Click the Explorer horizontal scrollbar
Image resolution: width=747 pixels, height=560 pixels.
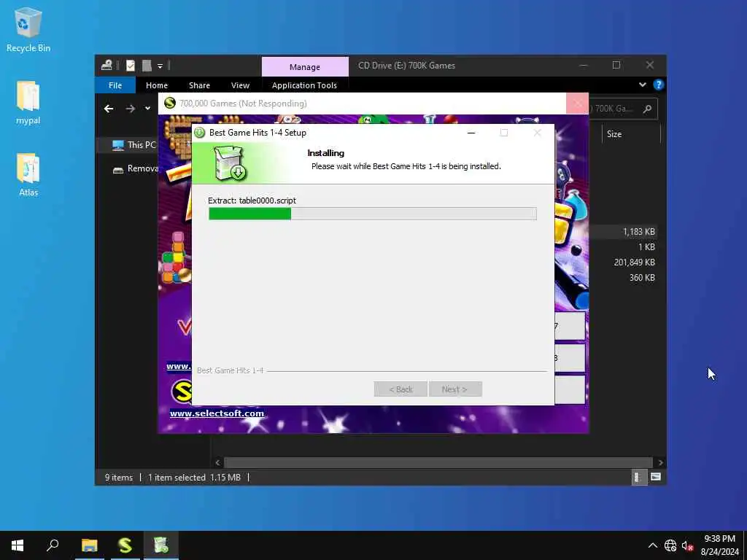pyautogui.click(x=438, y=462)
